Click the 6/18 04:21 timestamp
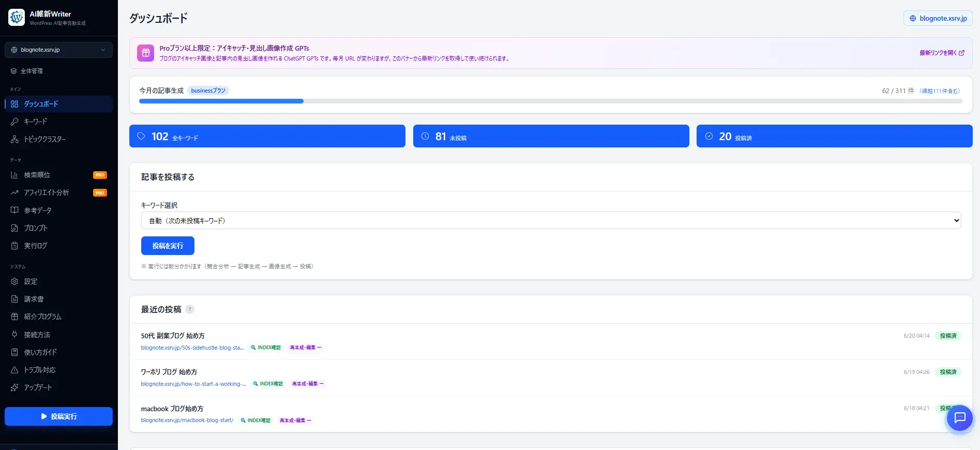 [x=916, y=408]
